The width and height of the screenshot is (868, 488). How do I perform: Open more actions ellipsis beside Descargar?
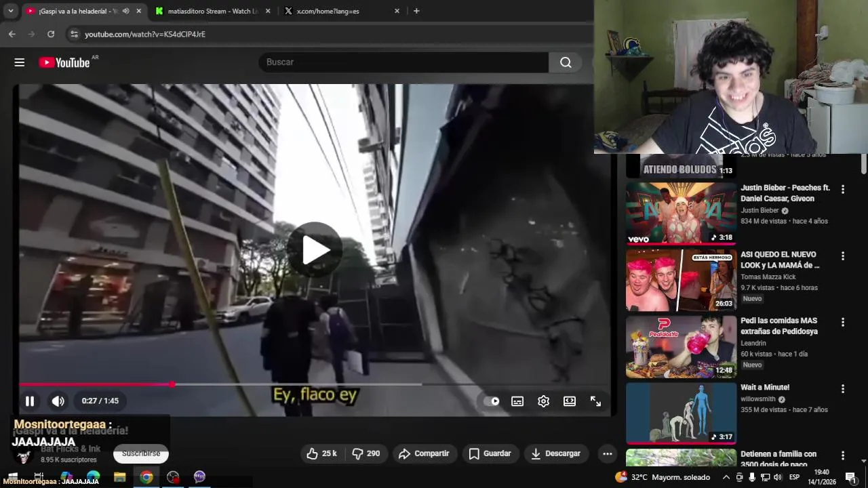(x=607, y=453)
